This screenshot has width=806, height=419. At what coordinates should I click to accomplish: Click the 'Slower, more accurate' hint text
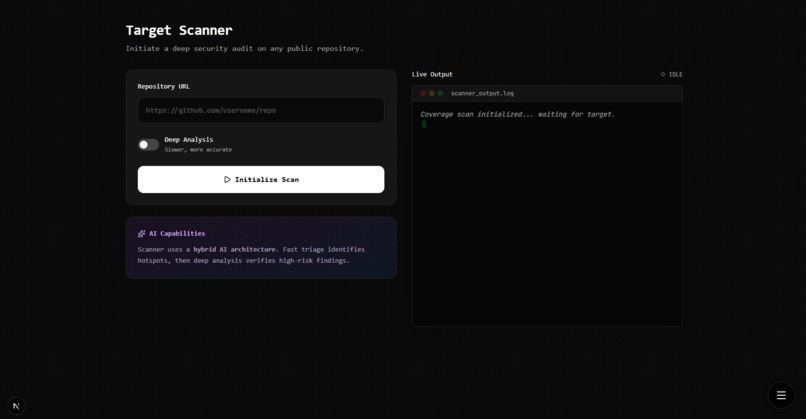point(198,150)
